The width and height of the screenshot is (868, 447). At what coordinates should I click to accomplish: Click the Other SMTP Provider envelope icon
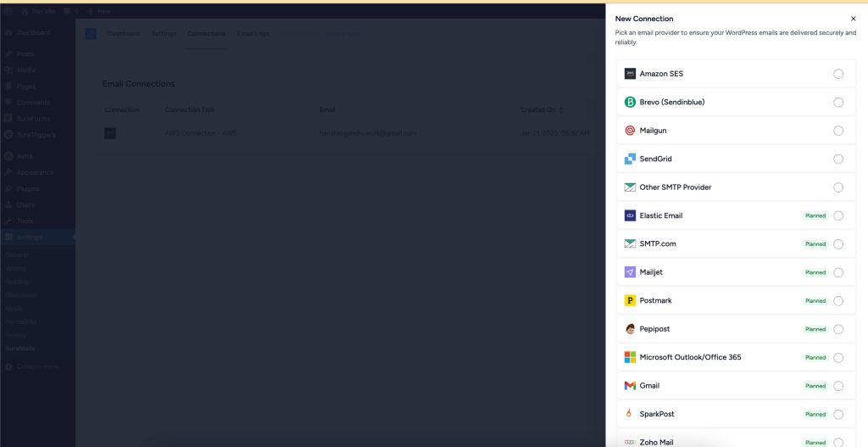(x=630, y=187)
